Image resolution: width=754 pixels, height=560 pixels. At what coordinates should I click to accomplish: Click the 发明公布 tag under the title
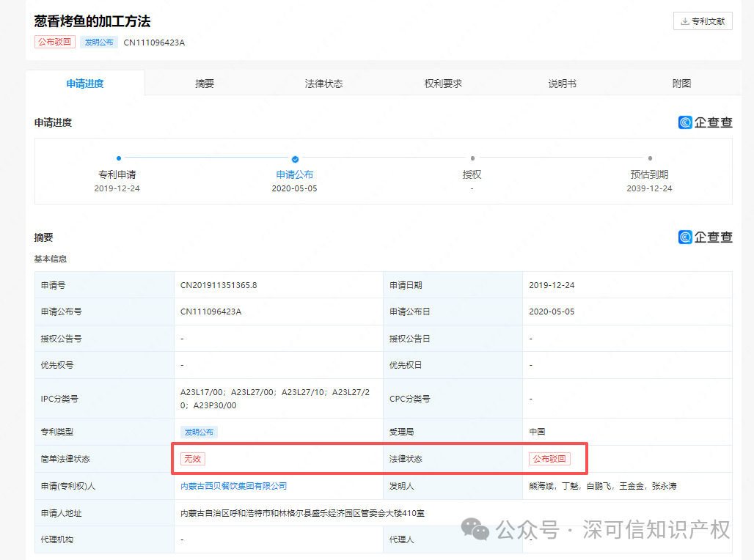pos(99,42)
